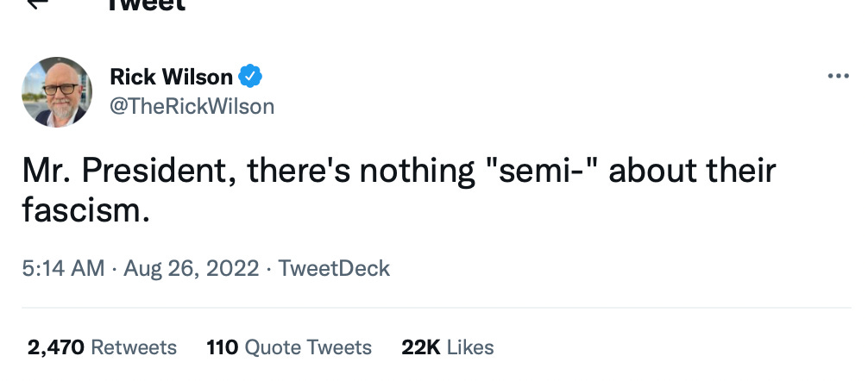The image size is (868, 381).
Task: Click the quoted "semi-" word in tweet
Action: (542, 171)
